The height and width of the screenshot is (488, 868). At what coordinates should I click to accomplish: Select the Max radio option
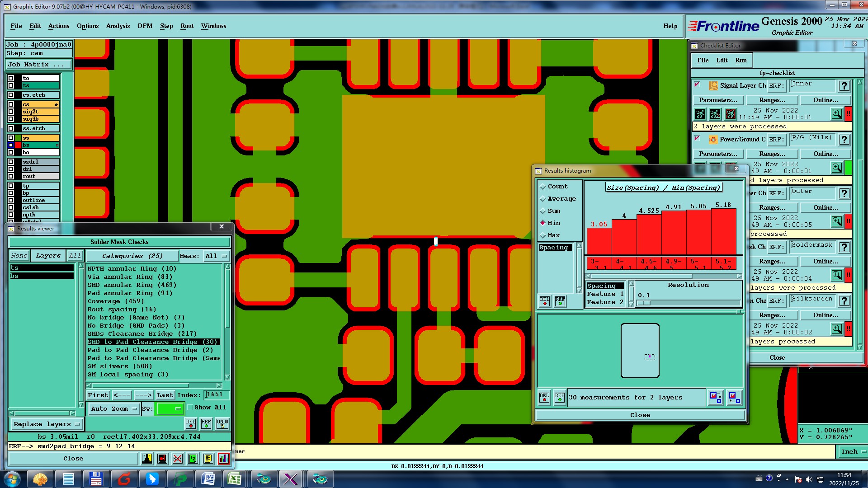(543, 235)
